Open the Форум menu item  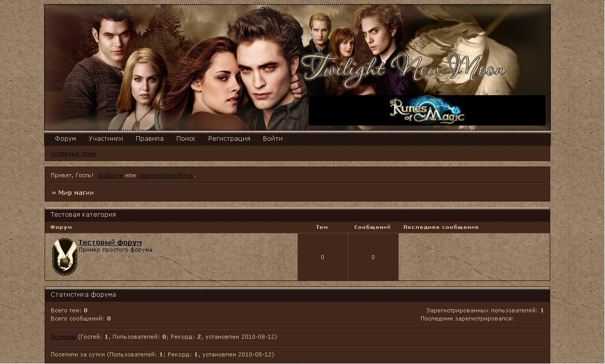pos(65,138)
